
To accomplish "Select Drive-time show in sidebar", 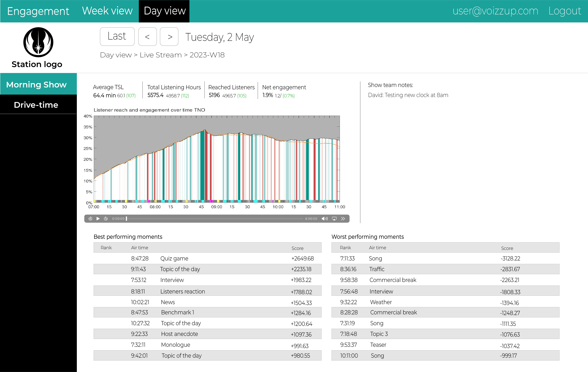I will pyautogui.click(x=36, y=105).
